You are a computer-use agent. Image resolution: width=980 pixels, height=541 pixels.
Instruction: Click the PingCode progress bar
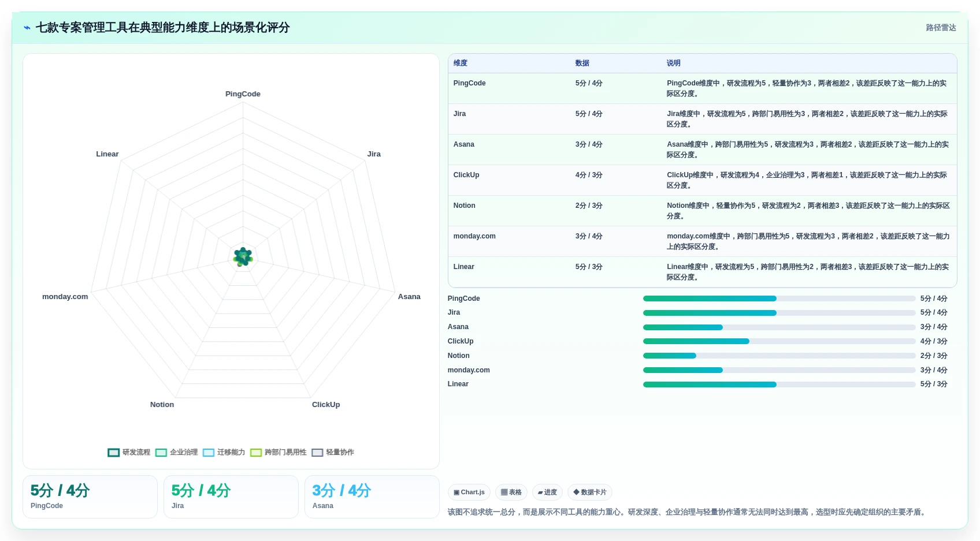coord(779,299)
